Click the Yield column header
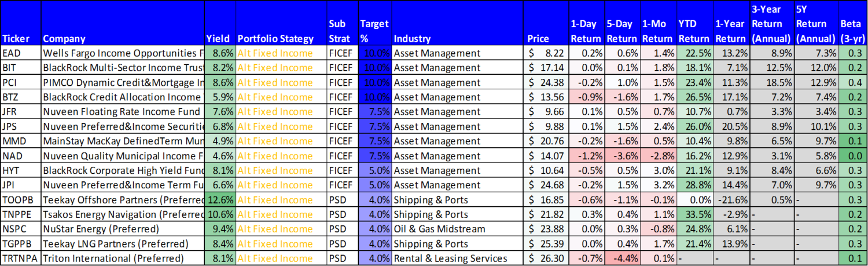Screen dimensions: 868x266 coord(220,24)
